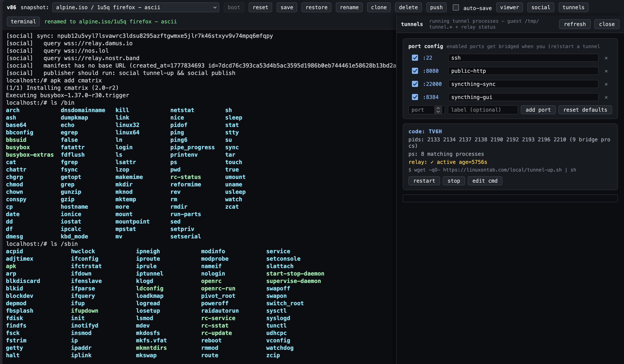Click 'start-stop-daemon' in /sbin listing

[x=295, y=273]
